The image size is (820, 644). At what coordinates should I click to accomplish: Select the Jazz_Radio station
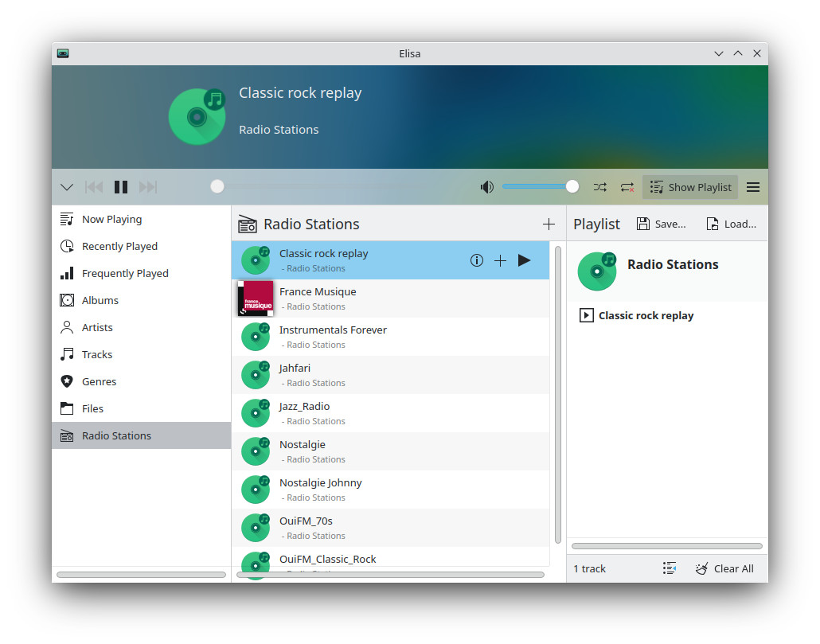pyautogui.click(x=390, y=413)
